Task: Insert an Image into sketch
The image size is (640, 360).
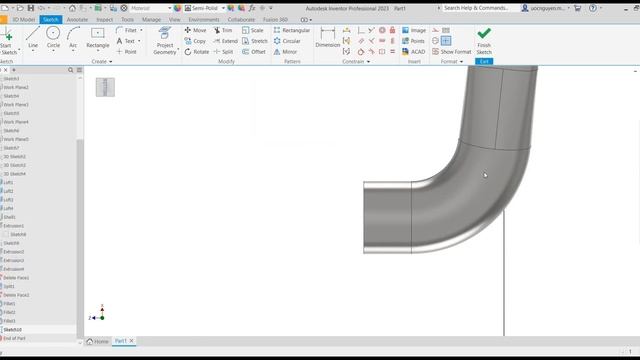Action: click(x=414, y=30)
